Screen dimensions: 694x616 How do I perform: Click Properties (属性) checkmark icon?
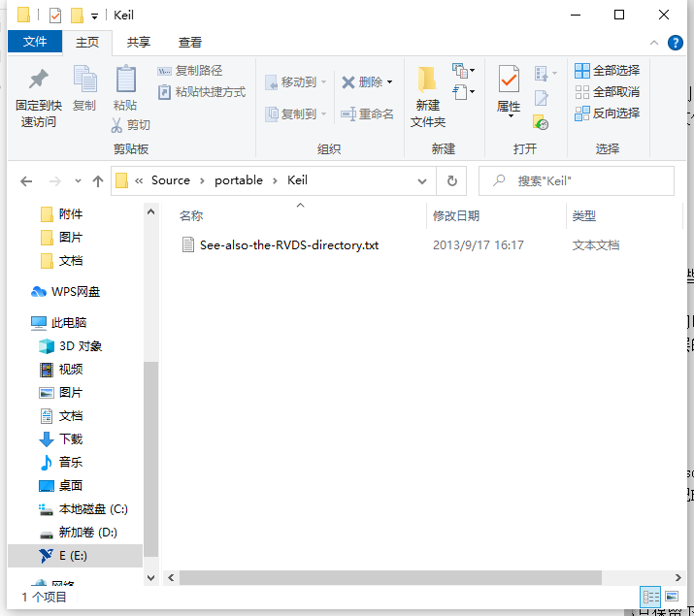[509, 81]
